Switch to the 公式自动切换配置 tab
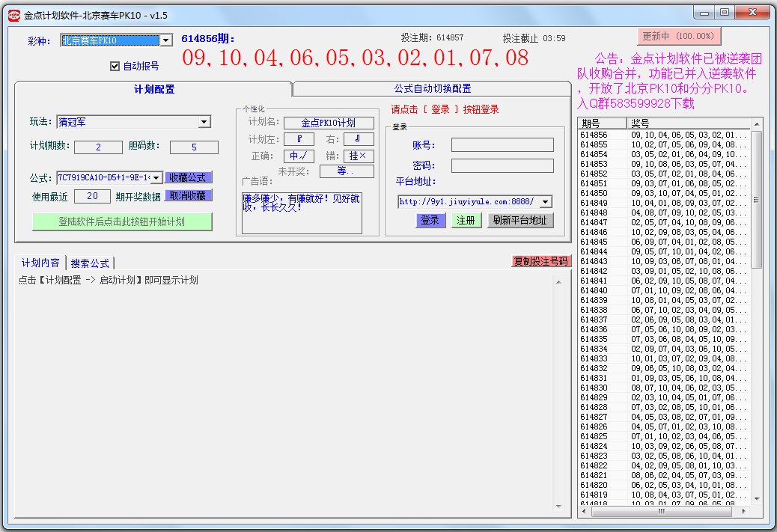The image size is (777, 532). tap(432, 88)
